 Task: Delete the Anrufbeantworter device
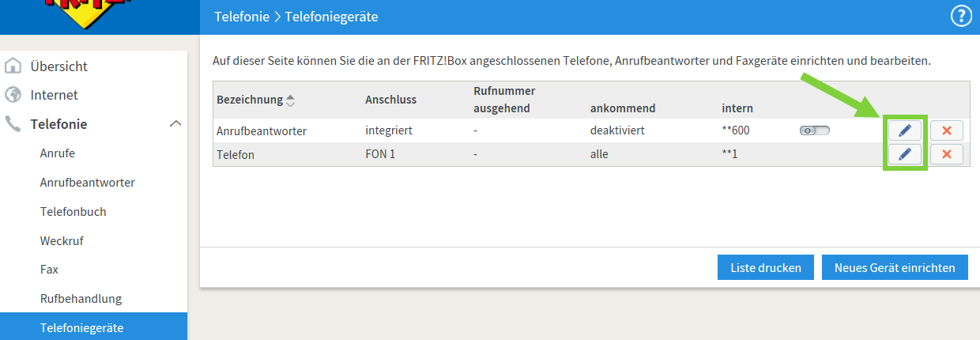pos(947,130)
